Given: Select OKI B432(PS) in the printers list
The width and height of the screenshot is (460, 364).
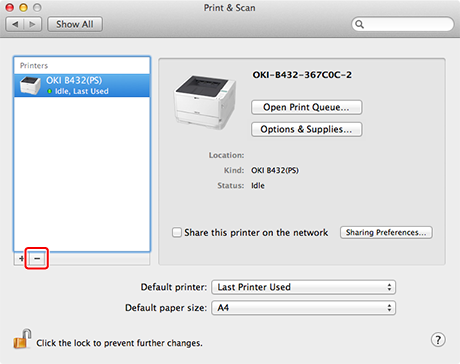Looking at the screenshot, I should pyautogui.click(x=82, y=85).
